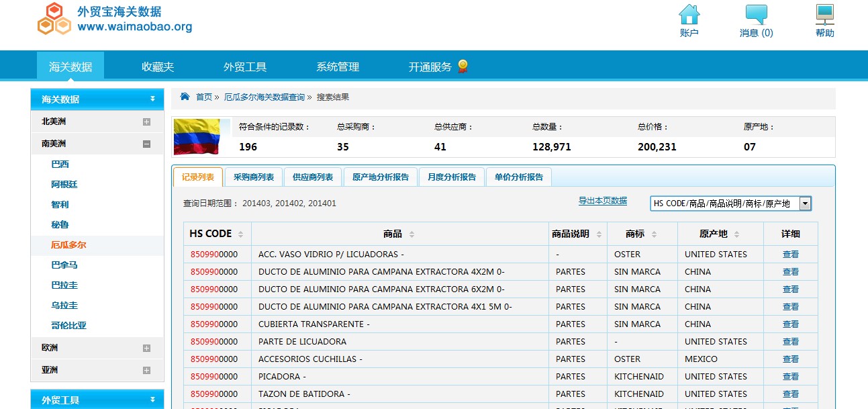The height and width of the screenshot is (409, 868).
Task: Click 查看 for ACCESORIOS CUCHILLAS row
Action: tap(791, 359)
